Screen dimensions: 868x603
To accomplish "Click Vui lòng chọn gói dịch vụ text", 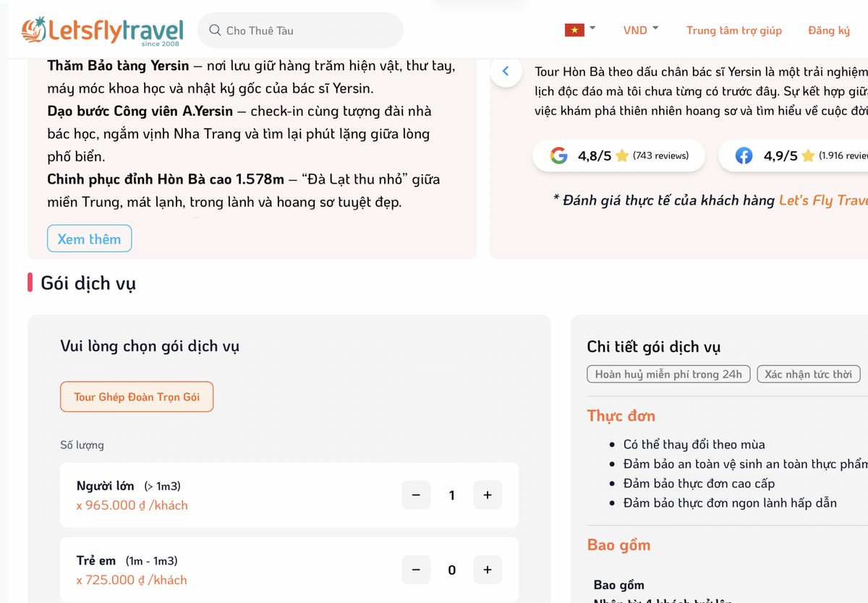I will [x=150, y=346].
